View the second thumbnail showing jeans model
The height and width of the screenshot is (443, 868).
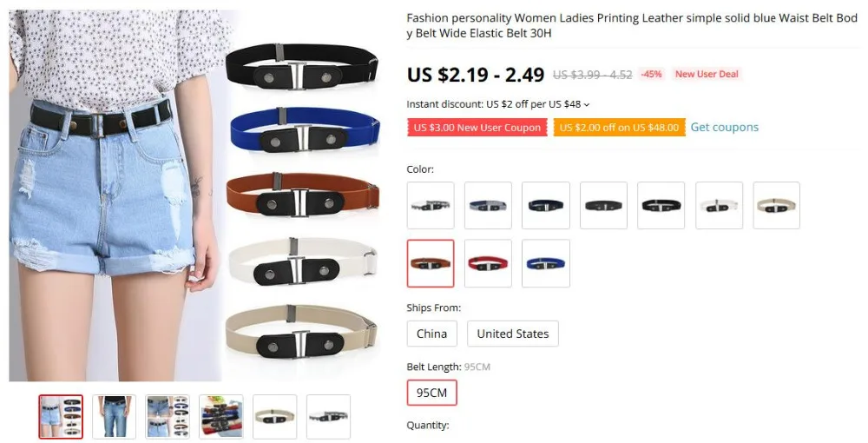point(114,416)
